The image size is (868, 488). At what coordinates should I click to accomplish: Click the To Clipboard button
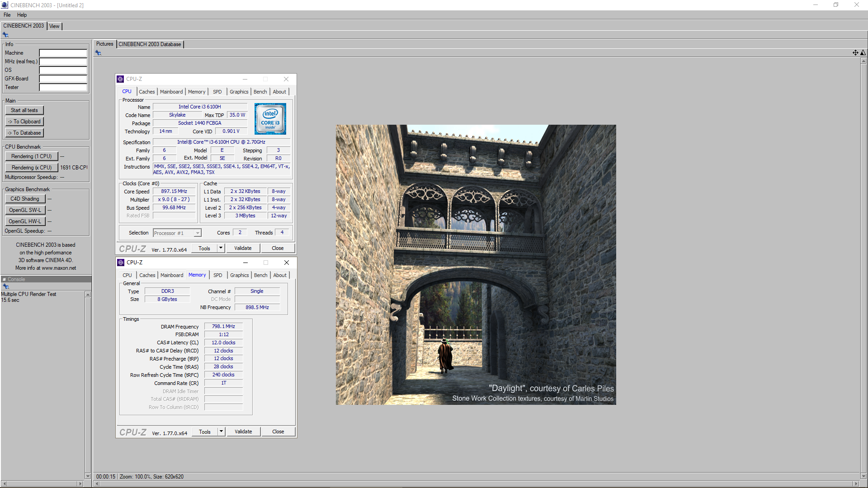tap(24, 122)
